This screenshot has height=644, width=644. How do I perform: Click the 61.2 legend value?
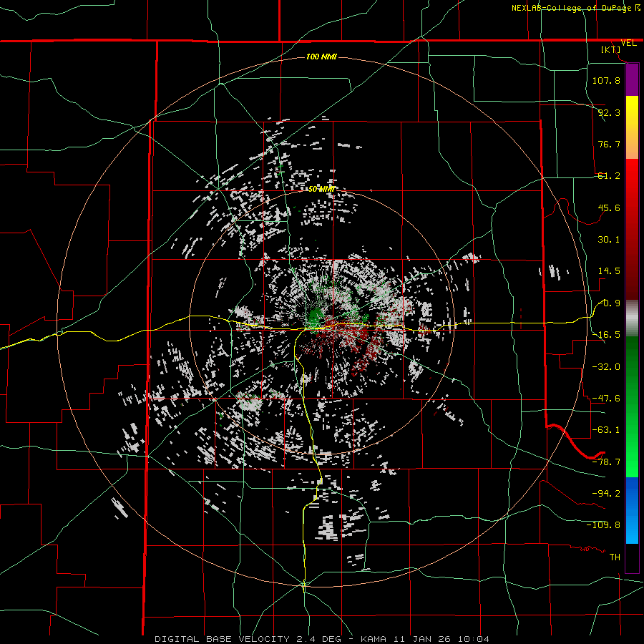click(x=609, y=176)
